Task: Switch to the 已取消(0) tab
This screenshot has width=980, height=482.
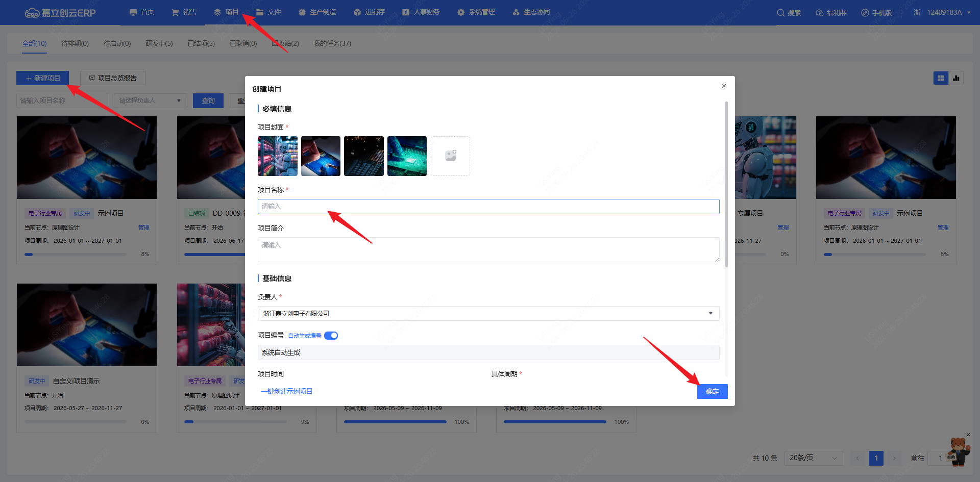Action: coord(243,43)
